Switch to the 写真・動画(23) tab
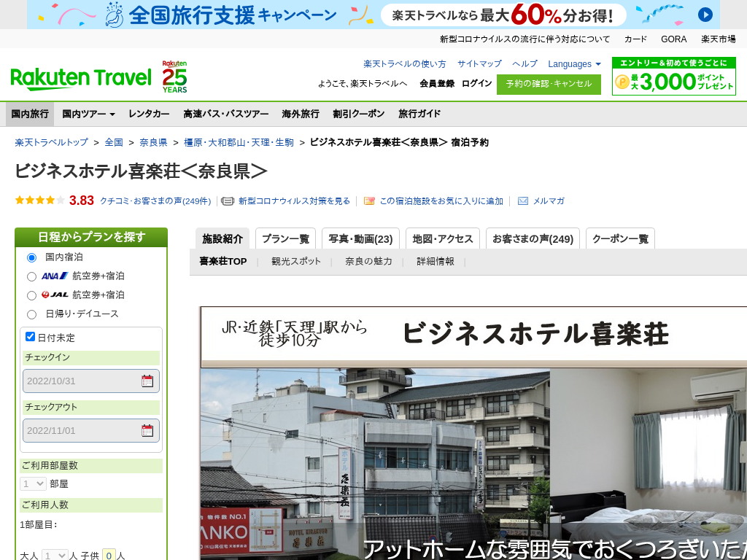 pos(360,238)
